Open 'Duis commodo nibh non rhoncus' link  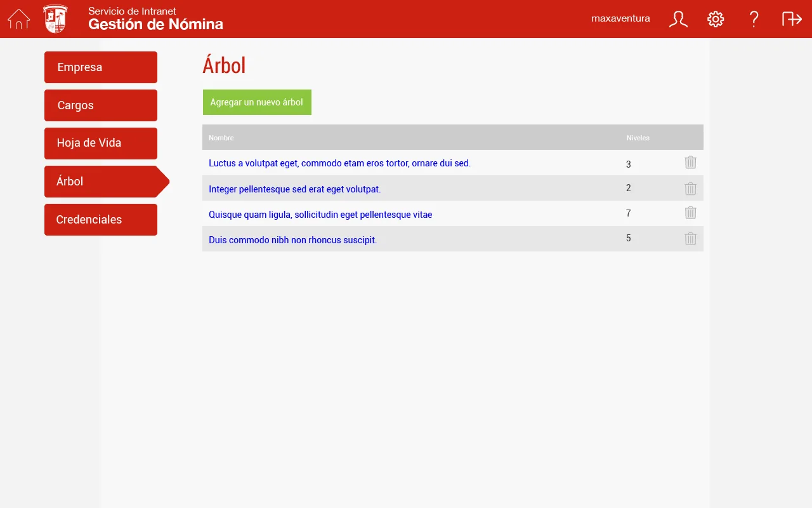[x=292, y=240]
